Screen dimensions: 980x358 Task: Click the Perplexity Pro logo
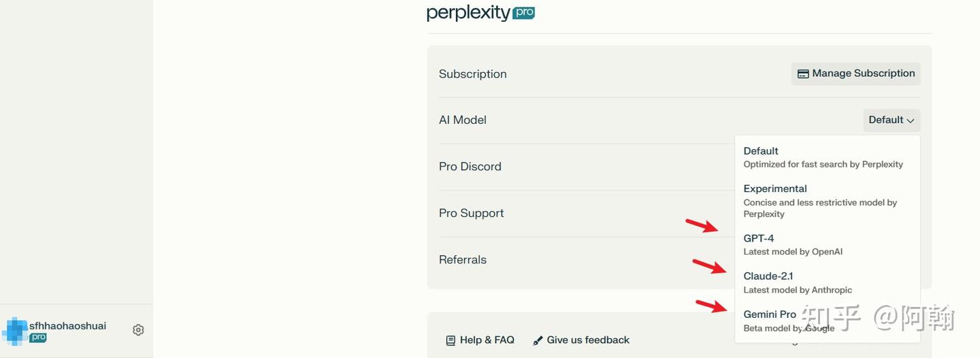coord(480,13)
